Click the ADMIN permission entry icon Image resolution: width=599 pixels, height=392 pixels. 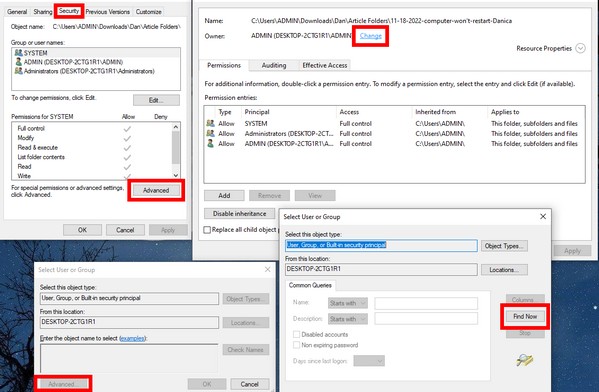tap(210, 143)
